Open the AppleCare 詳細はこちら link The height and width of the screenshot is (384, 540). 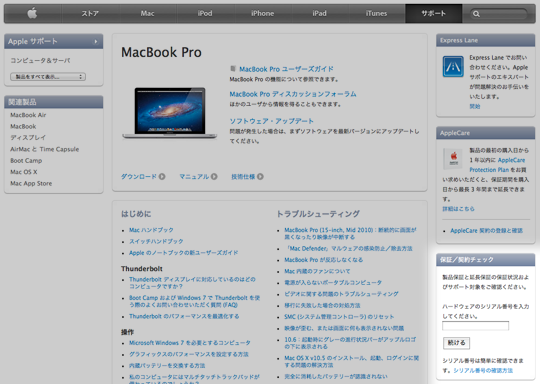click(458, 209)
